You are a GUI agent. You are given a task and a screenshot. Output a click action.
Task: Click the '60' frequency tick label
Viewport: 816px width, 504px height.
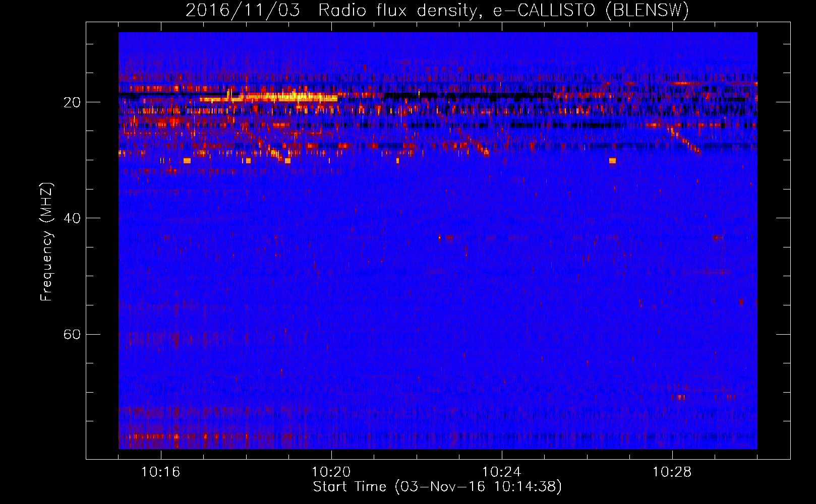72,334
